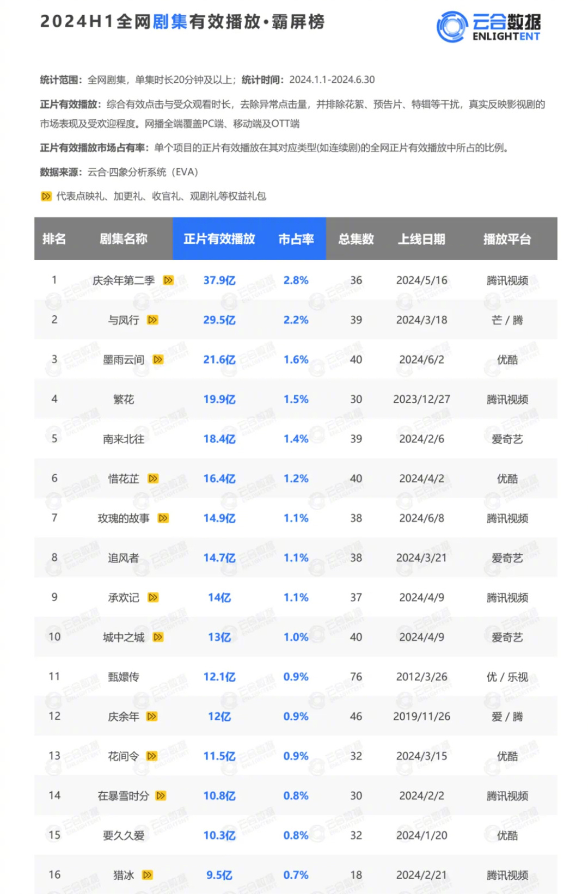The height and width of the screenshot is (894, 588).
Task: Click the yellow badge icon beside 与凤行
Action: coord(152,320)
